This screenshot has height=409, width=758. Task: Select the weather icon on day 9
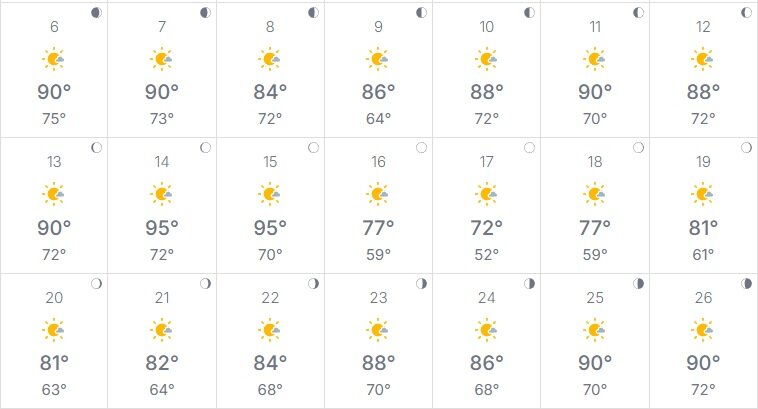(x=378, y=60)
